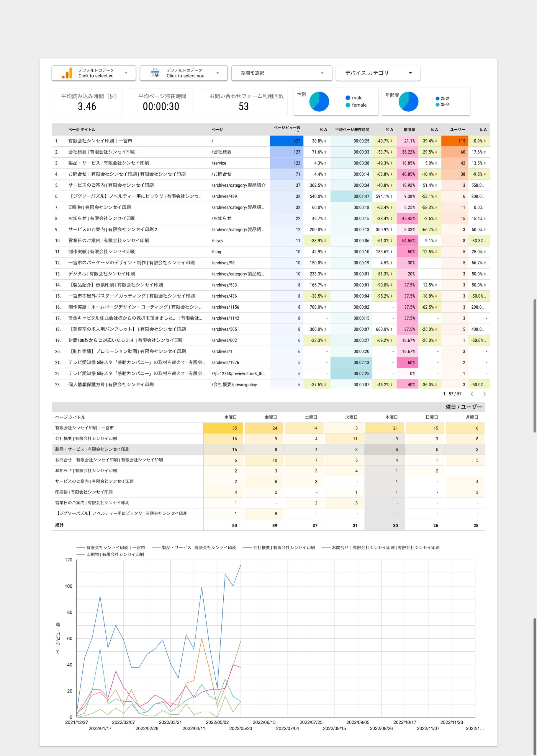The height and width of the screenshot is (756, 537).
Task: Click the Search Console data source icon
Action: point(155,73)
